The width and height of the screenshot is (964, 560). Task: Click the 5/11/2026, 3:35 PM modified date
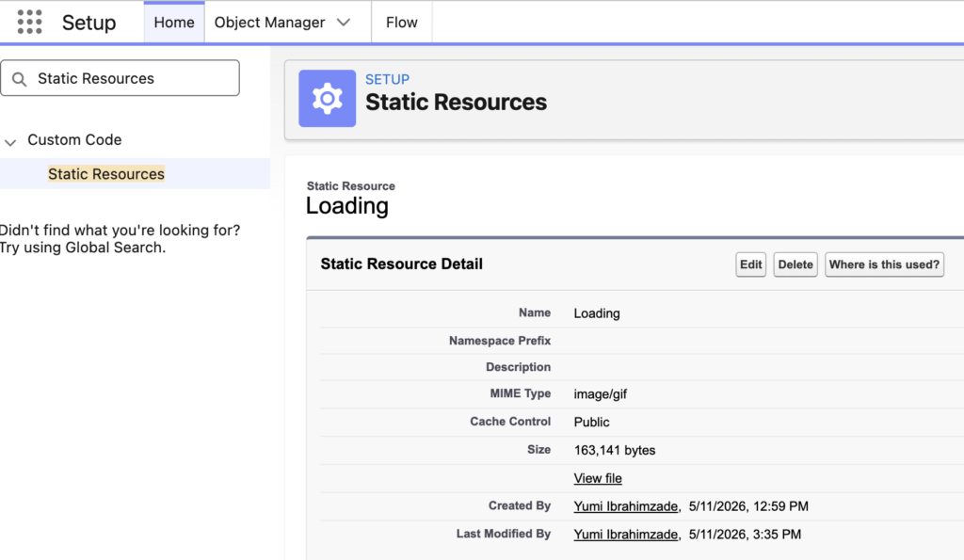tap(745, 535)
